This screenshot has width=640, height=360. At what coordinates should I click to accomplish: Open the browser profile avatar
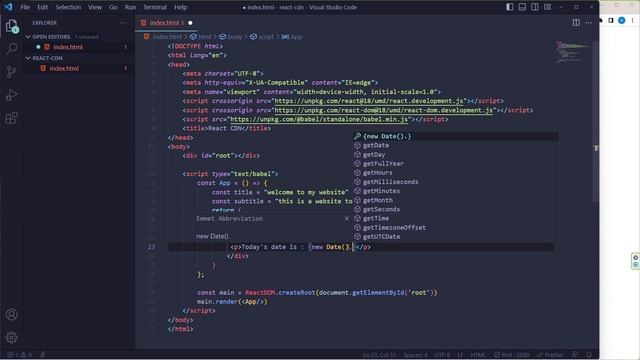[x=621, y=20]
